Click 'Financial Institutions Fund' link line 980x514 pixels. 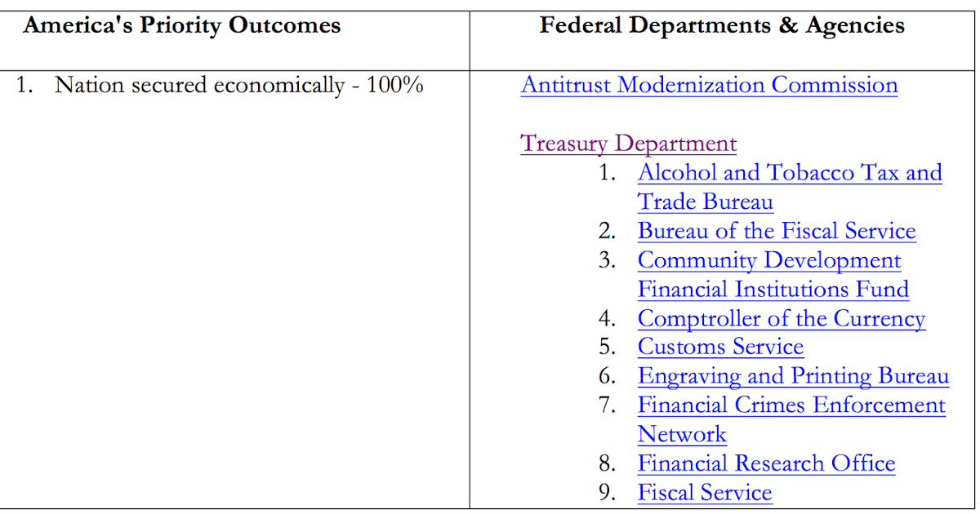[773, 290]
